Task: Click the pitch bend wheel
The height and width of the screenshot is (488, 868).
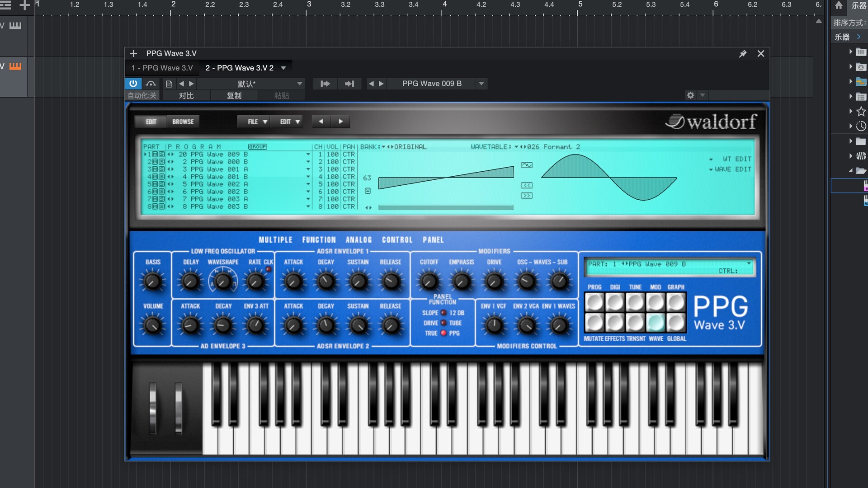Action: click(153, 408)
